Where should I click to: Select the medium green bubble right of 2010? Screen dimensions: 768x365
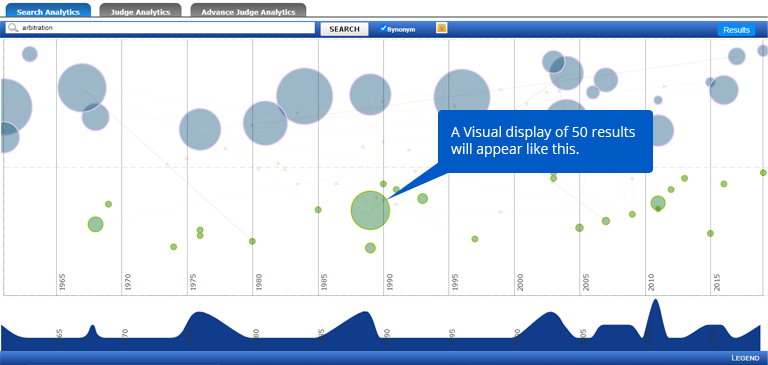658,203
